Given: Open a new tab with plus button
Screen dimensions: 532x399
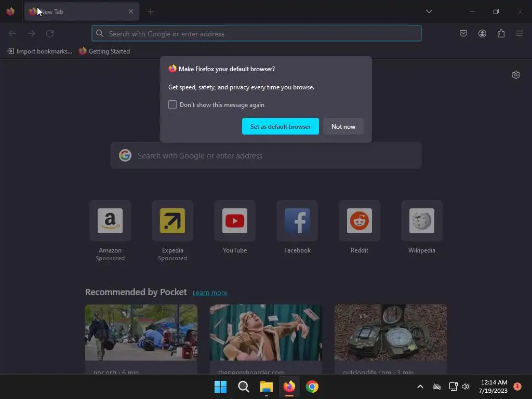Looking at the screenshot, I should (150, 11).
